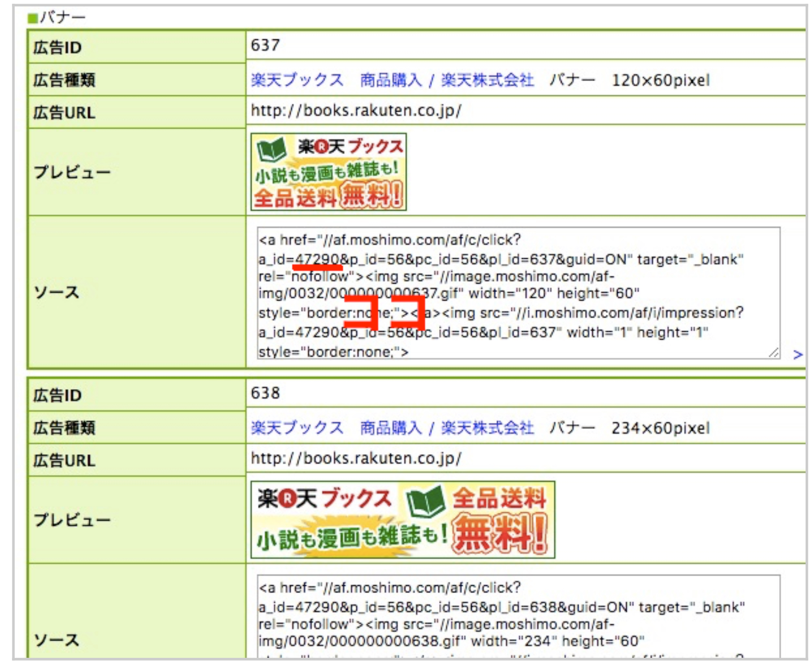812x667 pixels.
Task: Click the 234x60 Rakuten Books banner preview
Action: click(403, 520)
